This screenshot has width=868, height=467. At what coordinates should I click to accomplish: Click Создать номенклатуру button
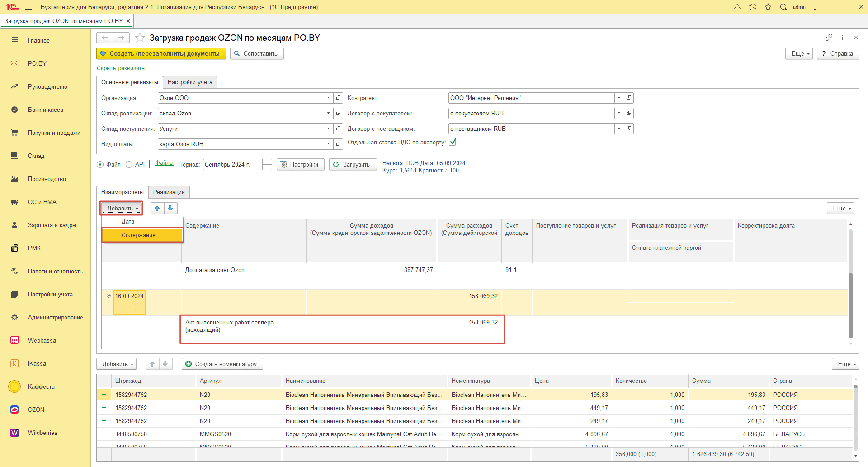222,364
